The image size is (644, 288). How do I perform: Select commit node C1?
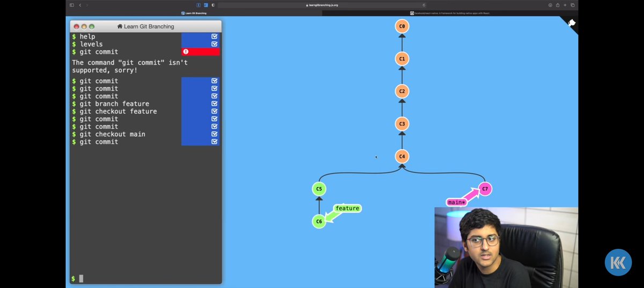[402, 58]
